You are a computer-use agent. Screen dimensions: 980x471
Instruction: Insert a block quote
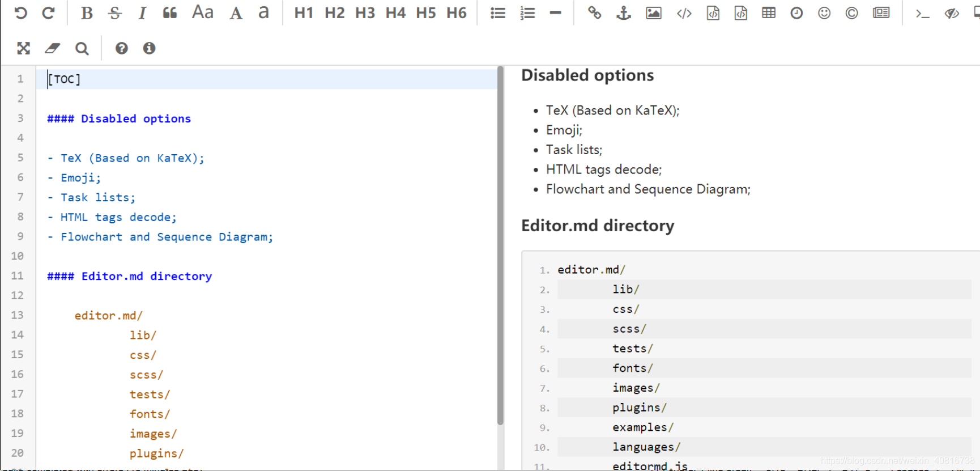click(170, 12)
